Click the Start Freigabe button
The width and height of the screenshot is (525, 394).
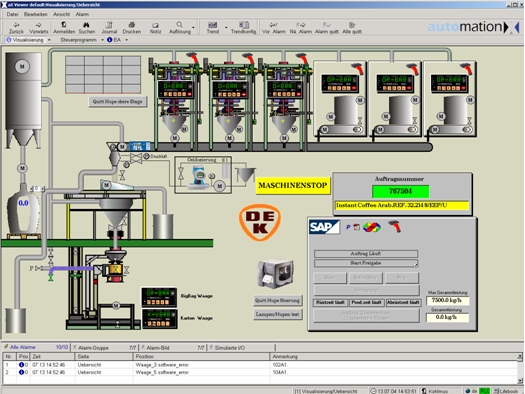pyautogui.click(x=366, y=263)
